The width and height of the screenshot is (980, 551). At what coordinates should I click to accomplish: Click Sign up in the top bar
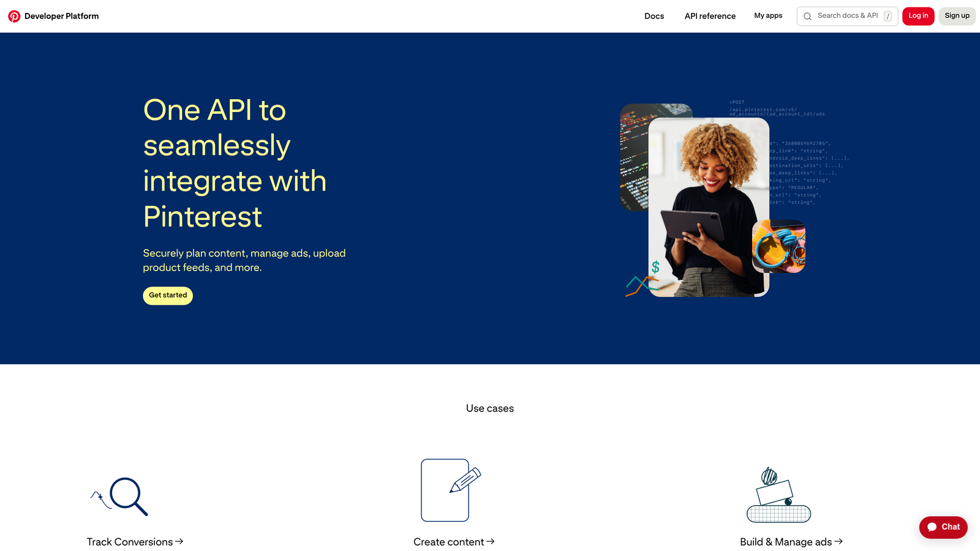coord(957,16)
